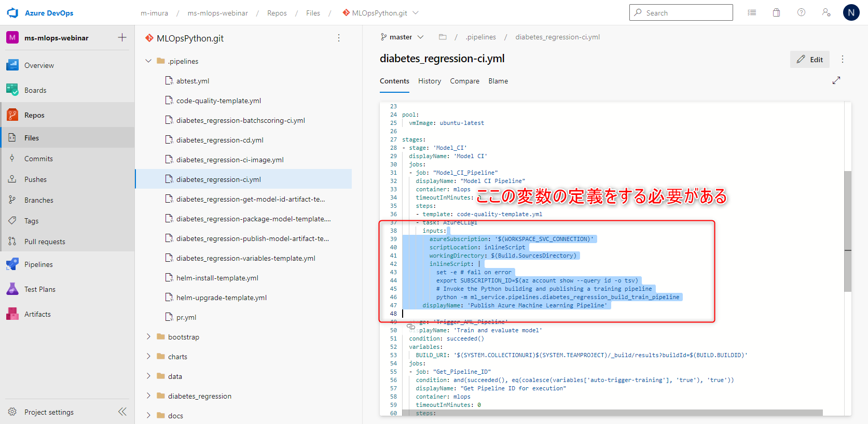The image size is (868, 424).
Task: Add new item with plus icon
Action: (122, 37)
